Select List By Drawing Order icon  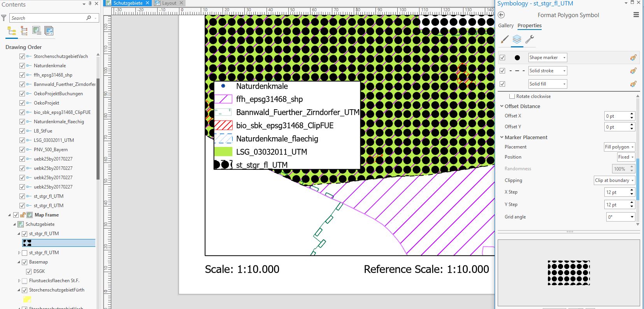tap(12, 31)
